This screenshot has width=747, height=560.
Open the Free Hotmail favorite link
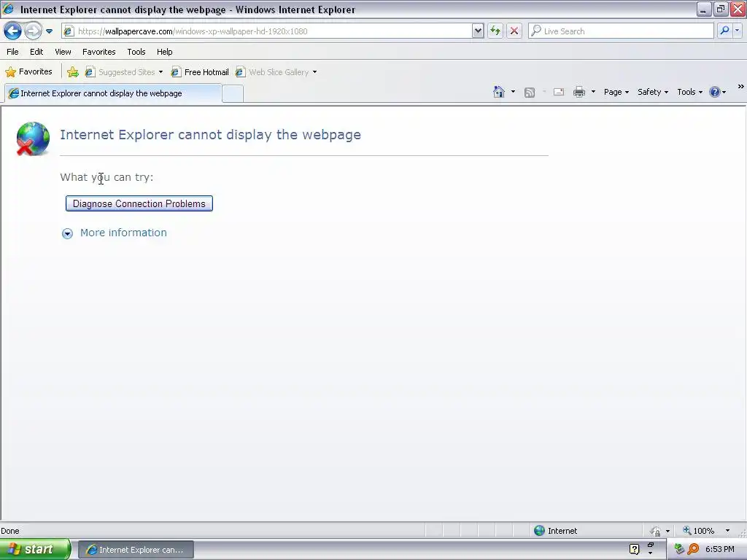(x=200, y=72)
